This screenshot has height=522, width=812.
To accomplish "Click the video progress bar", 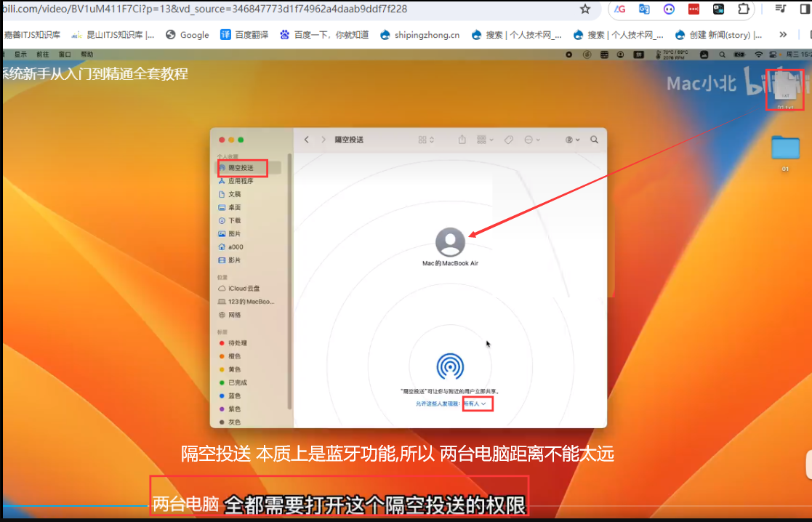I will point(406,506).
